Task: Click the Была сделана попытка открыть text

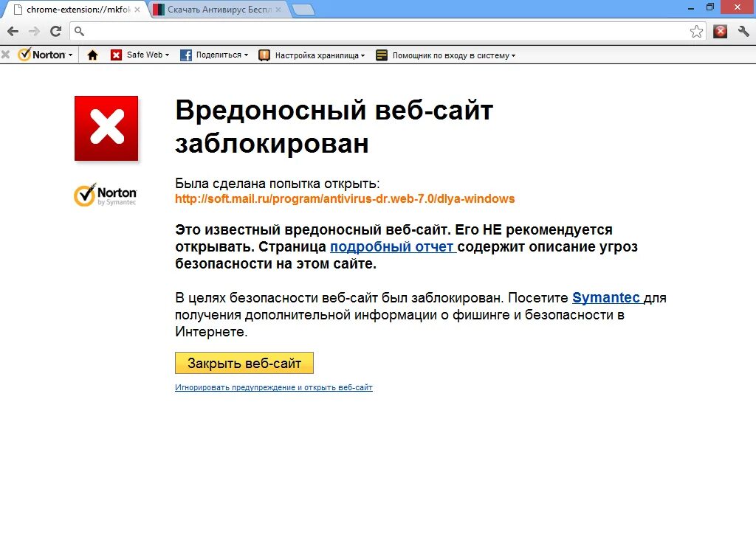Action: [278, 184]
